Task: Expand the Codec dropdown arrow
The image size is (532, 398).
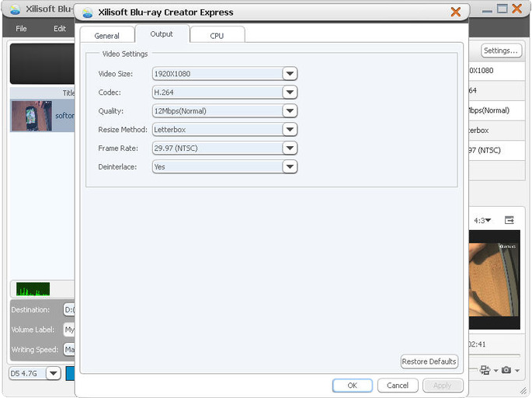Action: point(290,93)
